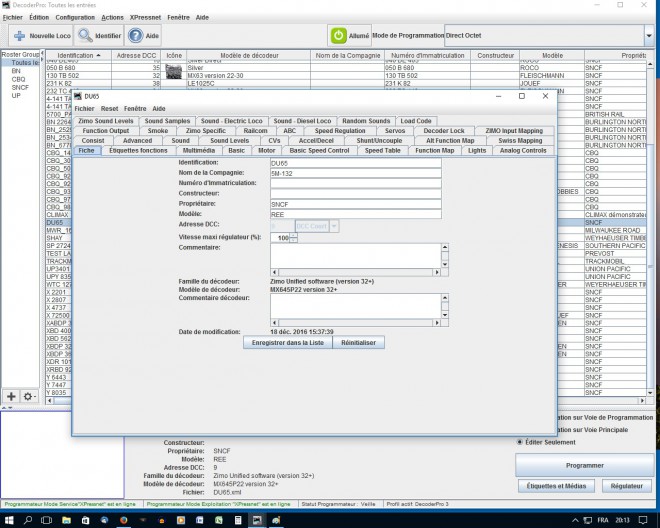Open File Explorer from taskbar
Viewport: 660px width, 528px height.
click(x=66, y=520)
